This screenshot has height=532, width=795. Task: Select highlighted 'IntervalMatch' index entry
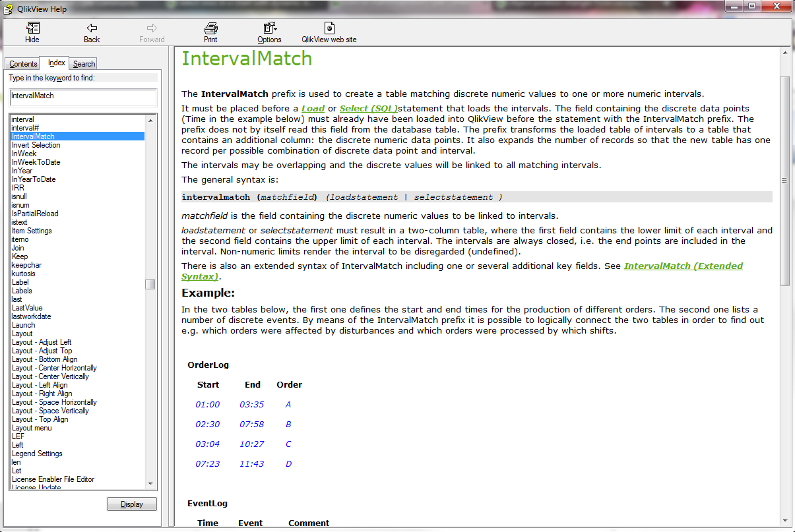click(x=78, y=136)
